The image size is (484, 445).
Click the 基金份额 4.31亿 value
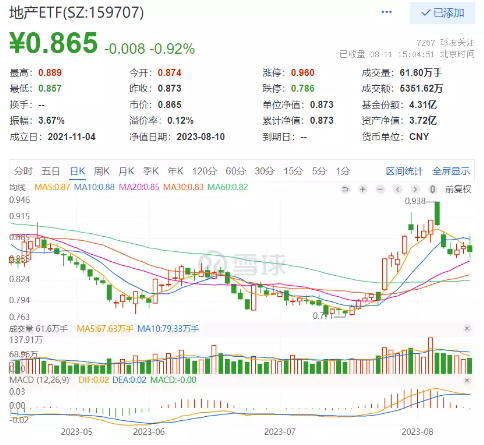423,105
